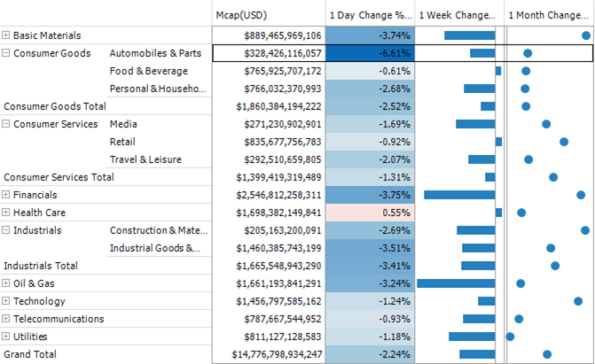Expand the Financials sector
Image resolution: width=595 pixels, height=364 pixels.
pyautogui.click(x=7, y=195)
